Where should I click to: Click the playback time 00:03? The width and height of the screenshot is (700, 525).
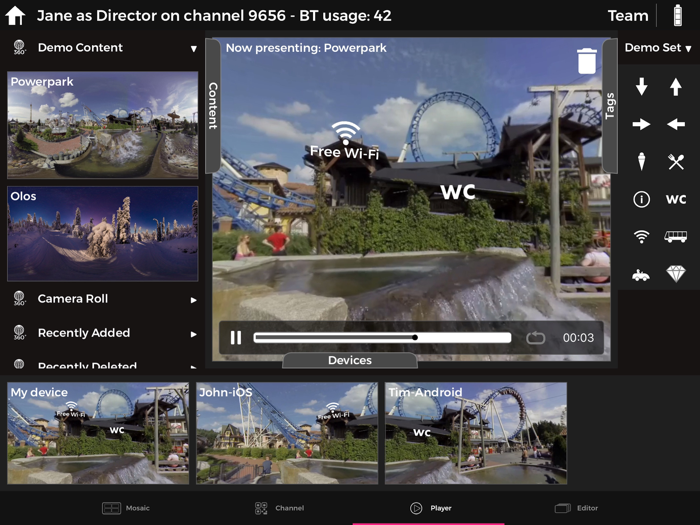tap(578, 338)
